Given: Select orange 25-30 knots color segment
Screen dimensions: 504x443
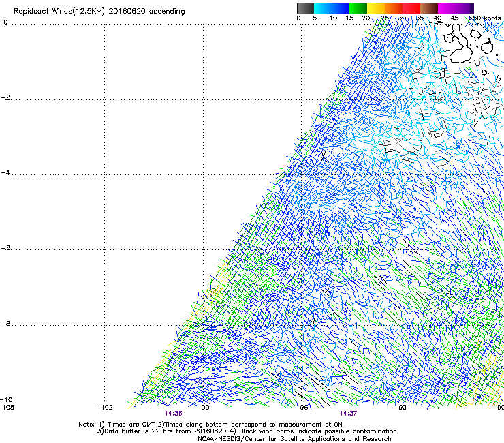Looking at the screenshot, I should 394,8.
